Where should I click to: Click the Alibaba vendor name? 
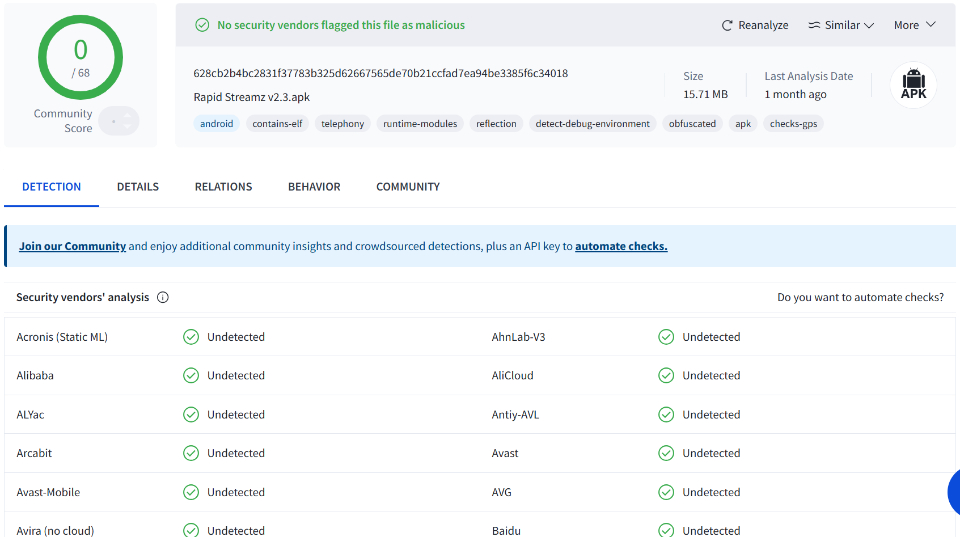click(x=35, y=375)
